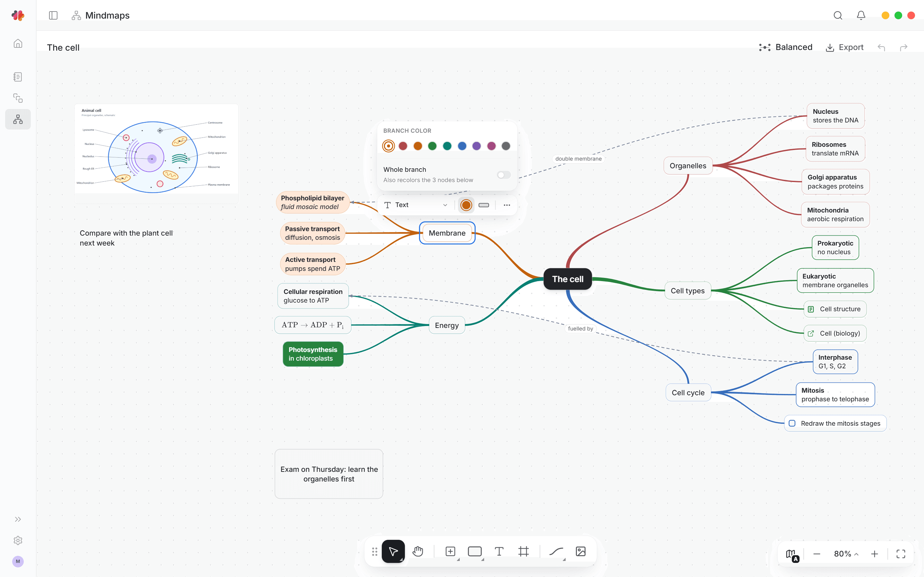Click the text tool icon

499,551
